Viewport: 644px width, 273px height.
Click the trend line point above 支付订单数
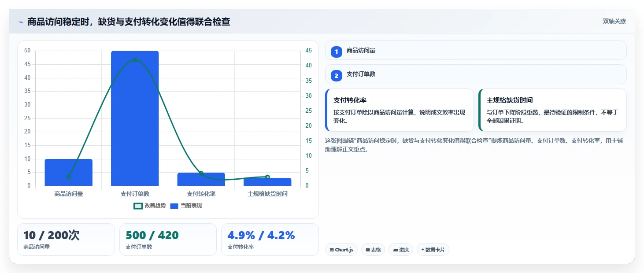(135, 60)
